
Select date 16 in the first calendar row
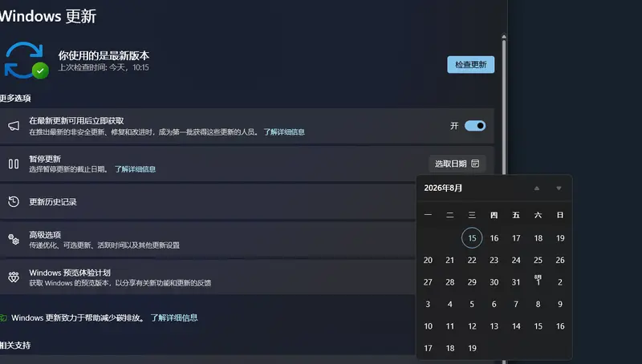click(x=494, y=238)
